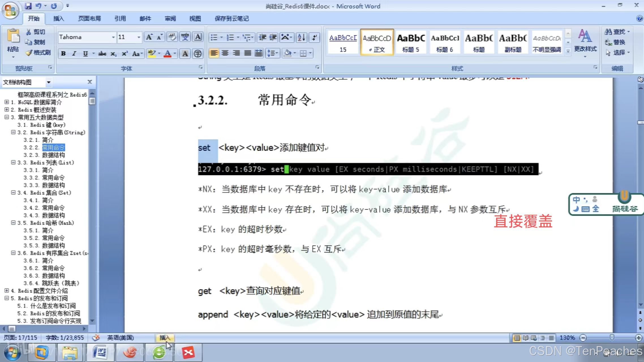Switch to the 页面布局 ribbon tab
Screen dimensions: 644x362
(x=89, y=19)
